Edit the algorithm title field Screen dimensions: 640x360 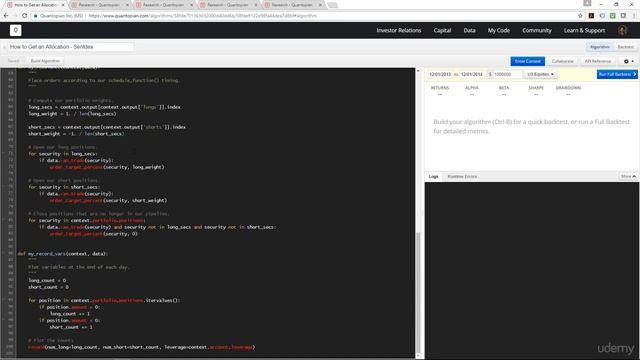(71, 47)
